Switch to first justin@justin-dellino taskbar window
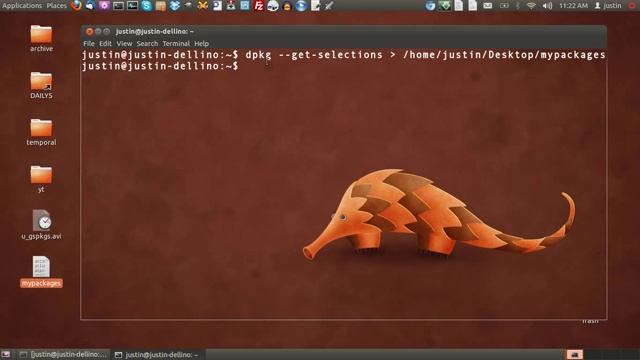 pyautogui.click(x=64, y=355)
